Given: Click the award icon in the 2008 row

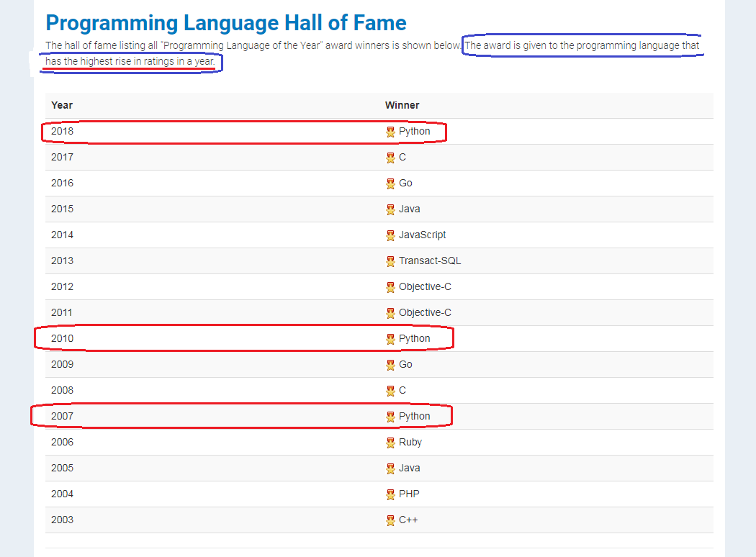Looking at the screenshot, I should click(x=390, y=391).
